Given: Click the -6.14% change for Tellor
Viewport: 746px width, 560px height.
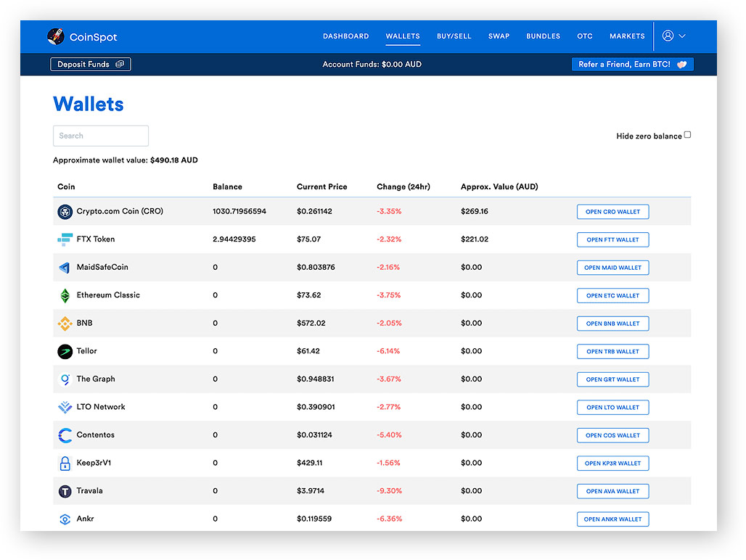Looking at the screenshot, I should (x=388, y=351).
